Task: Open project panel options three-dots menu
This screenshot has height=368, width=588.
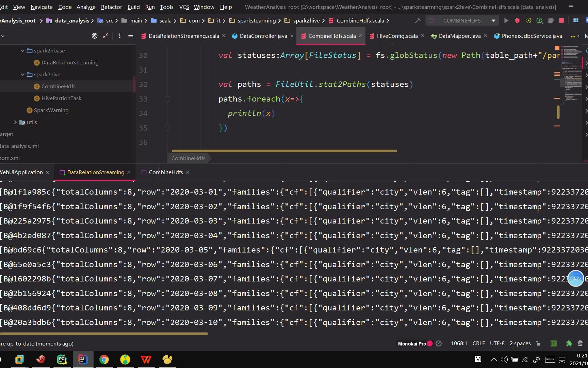Action: 119,36
